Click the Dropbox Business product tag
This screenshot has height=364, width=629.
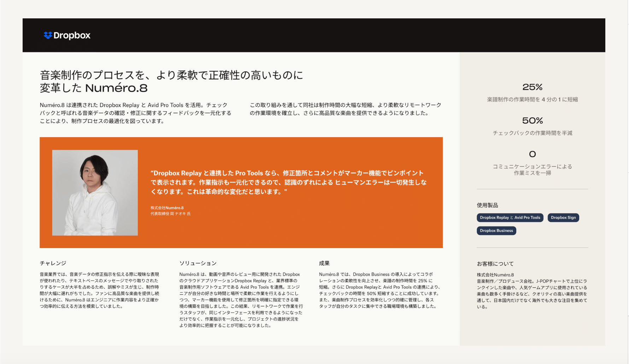[x=496, y=231]
